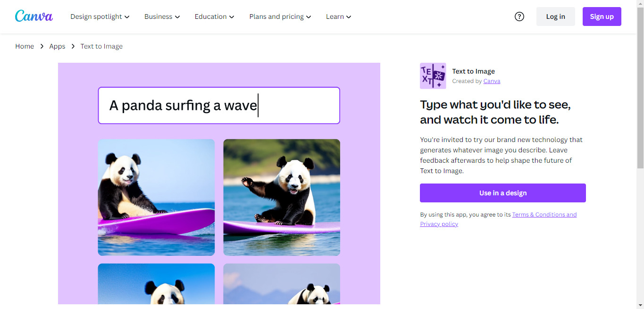Open the help question mark icon

[x=519, y=17]
